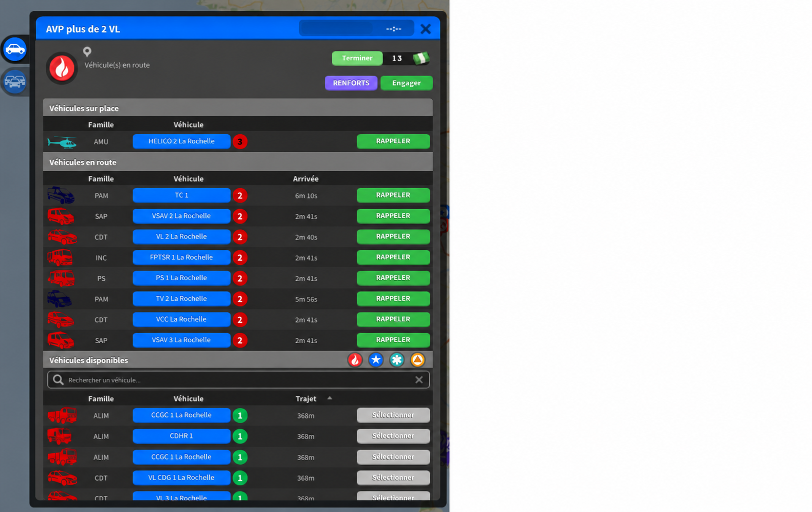The width and height of the screenshot is (812, 512).
Task: Recall VSAV 2 La Rochelle
Action: [x=393, y=216]
